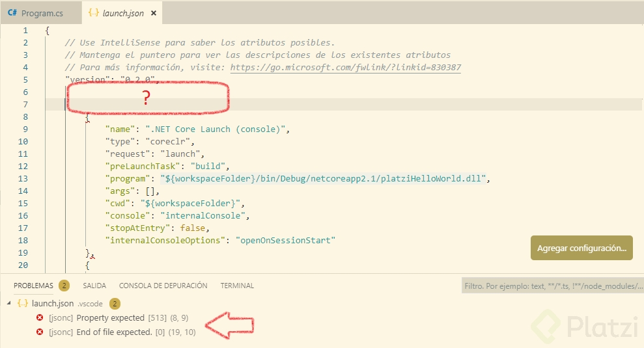Click the "openOnSessionStart" value on line 18
644x348 pixels.
click(285, 241)
